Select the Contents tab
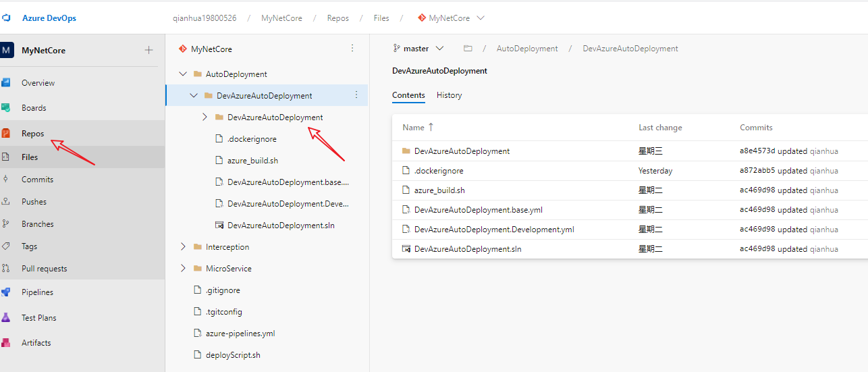The width and height of the screenshot is (868, 372). tap(408, 95)
